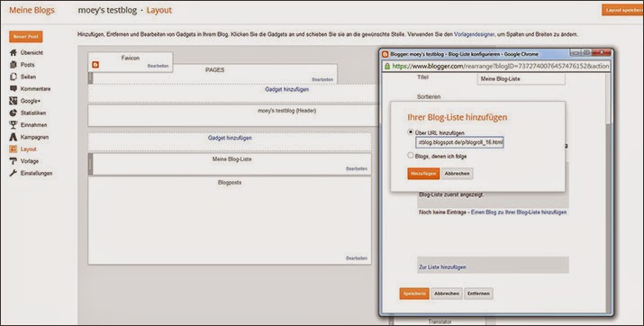
Task: Click the Blogger logo in the popup title bar
Action: (x=385, y=54)
